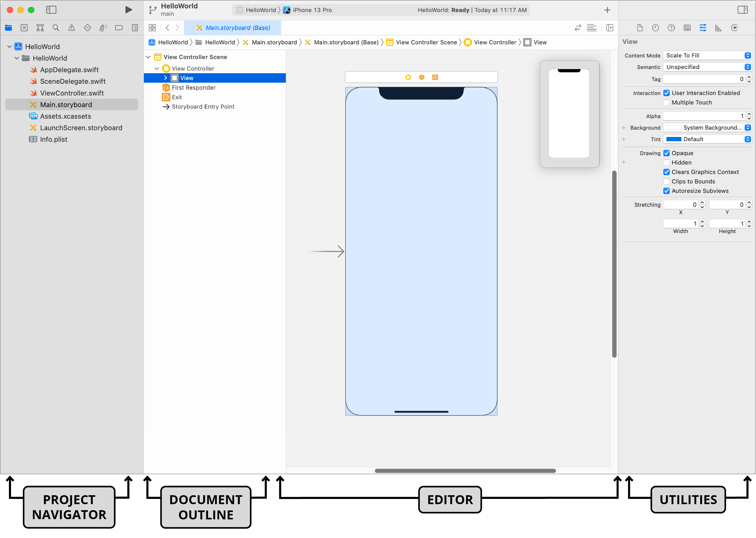Click ViewController.swift in the project navigator
Screen dimensions: 756x538
(x=72, y=93)
